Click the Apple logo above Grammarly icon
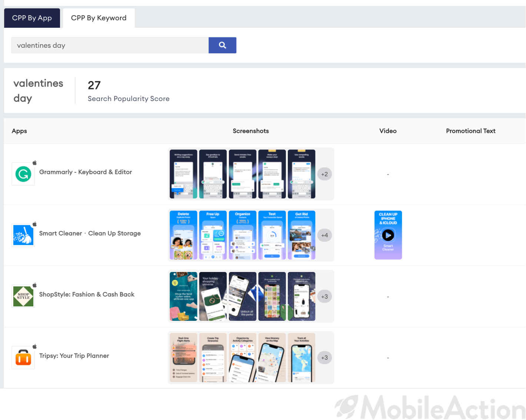Image resolution: width=526 pixels, height=420 pixels. 34,162
